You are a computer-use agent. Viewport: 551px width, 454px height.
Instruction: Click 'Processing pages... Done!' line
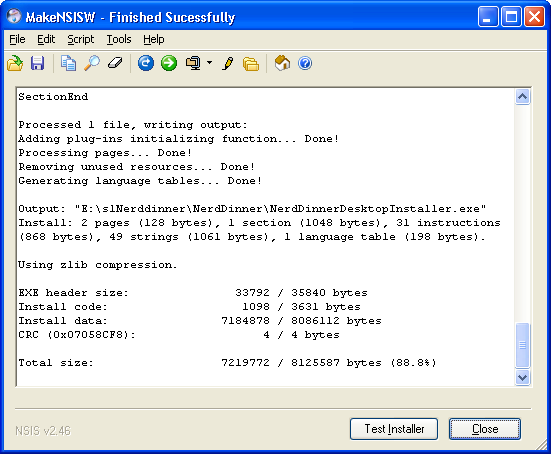[x=105, y=153]
